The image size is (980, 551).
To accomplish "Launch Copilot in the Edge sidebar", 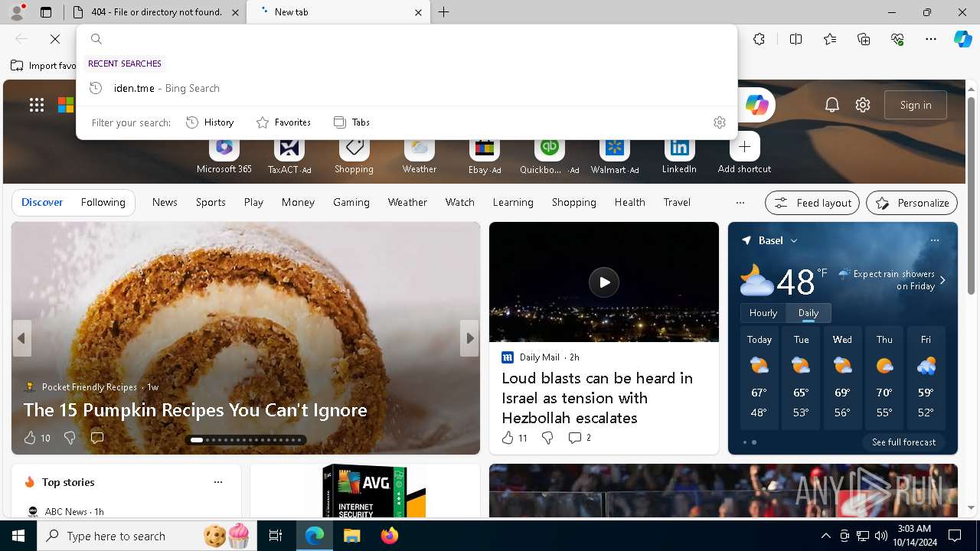I will click(x=962, y=39).
